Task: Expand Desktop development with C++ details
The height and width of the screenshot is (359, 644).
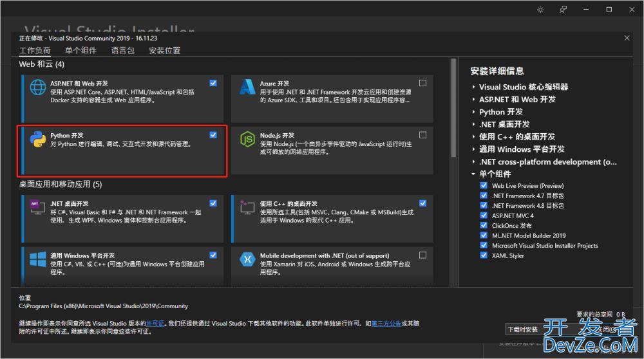Action: pyautogui.click(x=473, y=136)
